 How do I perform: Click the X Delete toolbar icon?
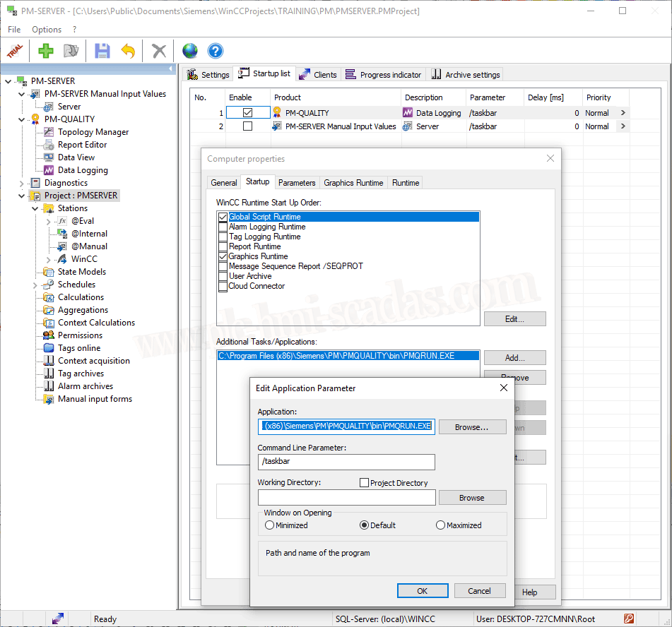tap(160, 51)
